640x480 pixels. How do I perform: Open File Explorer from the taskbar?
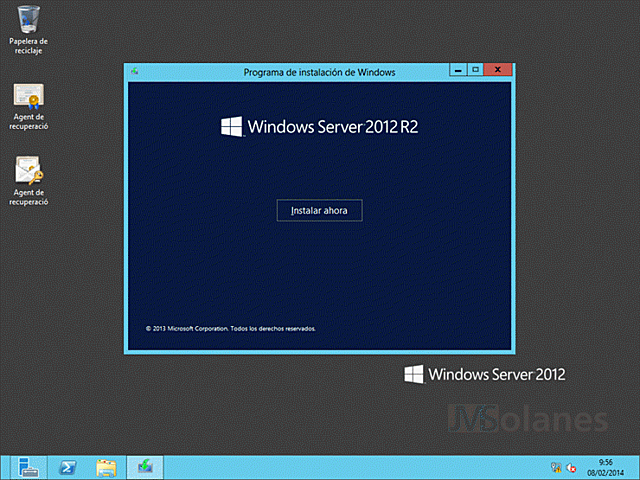pyautogui.click(x=106, y=467)
